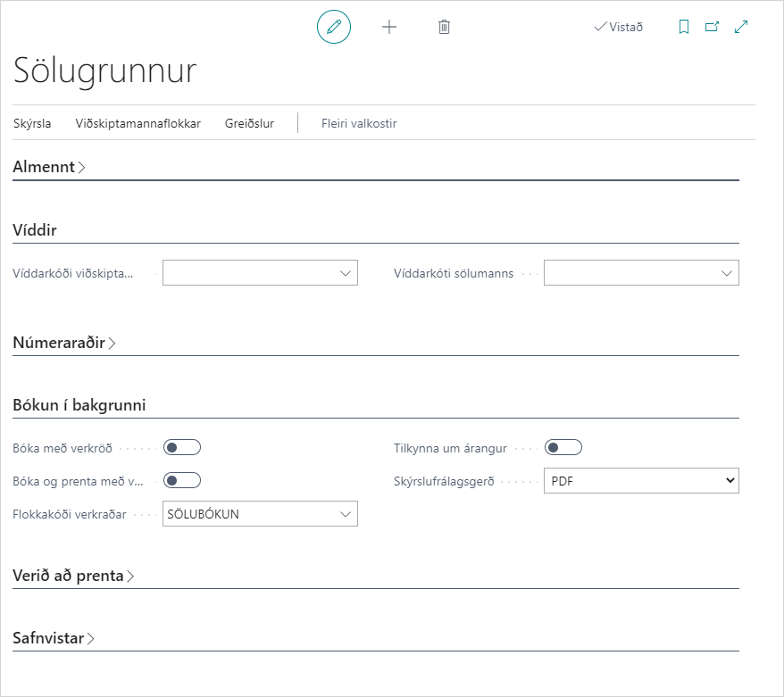Open the Viðskiptamannaflokkar menu
The width and height of the screenshot is (784, 697).
138,124
